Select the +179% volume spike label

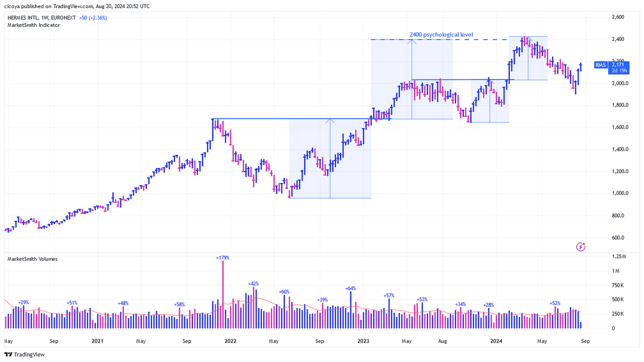[223, 258]
